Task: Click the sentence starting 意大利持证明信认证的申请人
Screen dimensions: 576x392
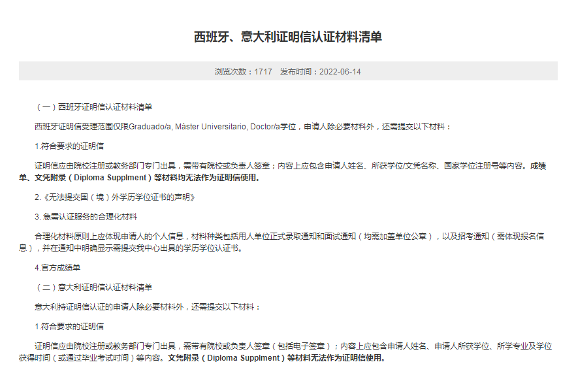Action: pyautogui.click(x=148, y=306)
